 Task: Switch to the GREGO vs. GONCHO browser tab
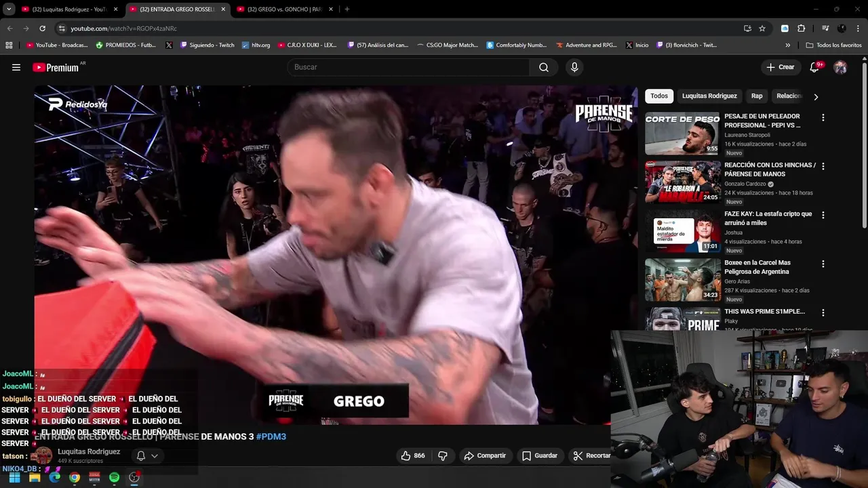pos(283,9)
